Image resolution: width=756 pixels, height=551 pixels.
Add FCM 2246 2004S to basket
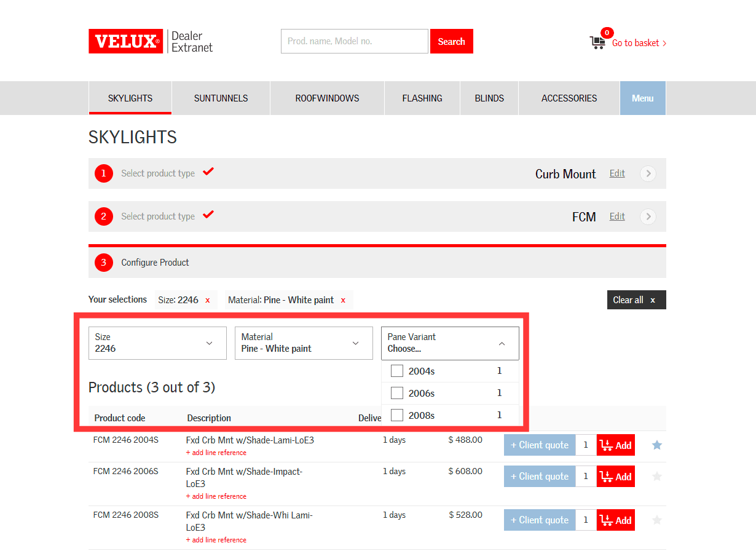click(615, 445)
